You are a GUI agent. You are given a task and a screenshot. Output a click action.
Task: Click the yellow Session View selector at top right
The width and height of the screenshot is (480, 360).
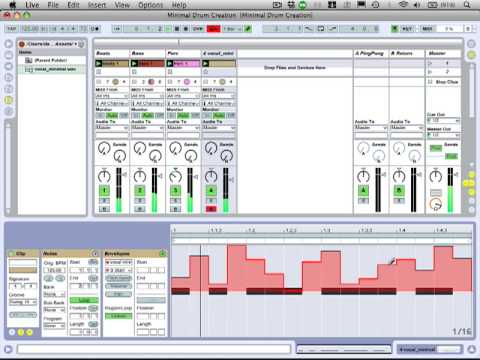pyautogui.click(x=471, y=55)
